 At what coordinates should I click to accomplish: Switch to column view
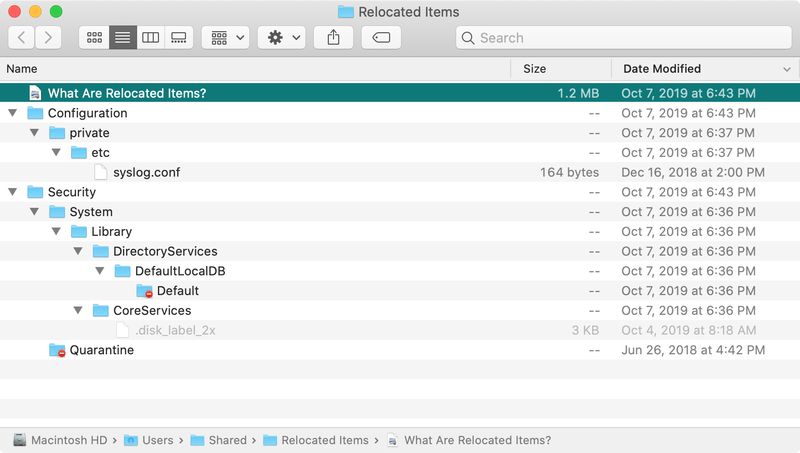click(x=151, y=38)
